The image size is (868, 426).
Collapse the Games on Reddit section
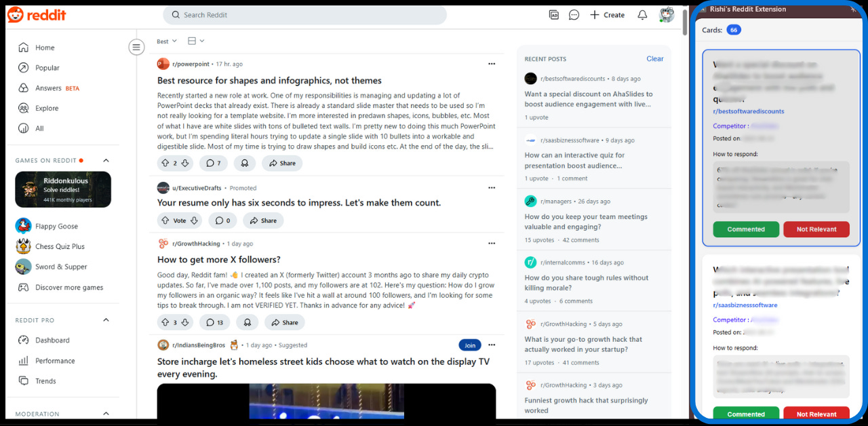pos(106,161)
